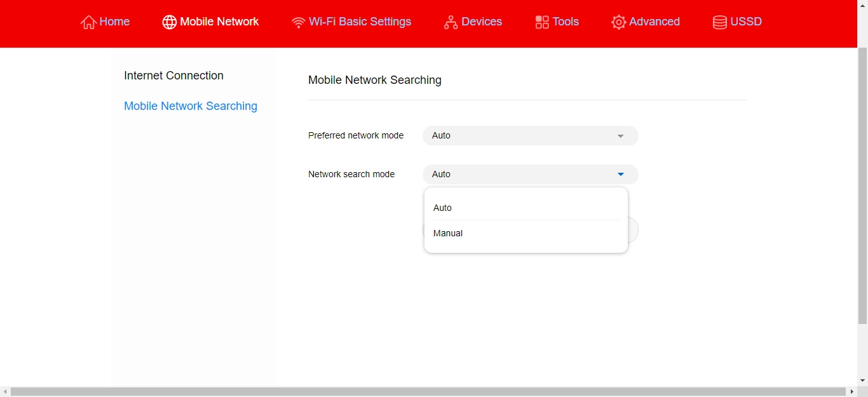Switch to the Devices menu label

(x=481, y=22)
